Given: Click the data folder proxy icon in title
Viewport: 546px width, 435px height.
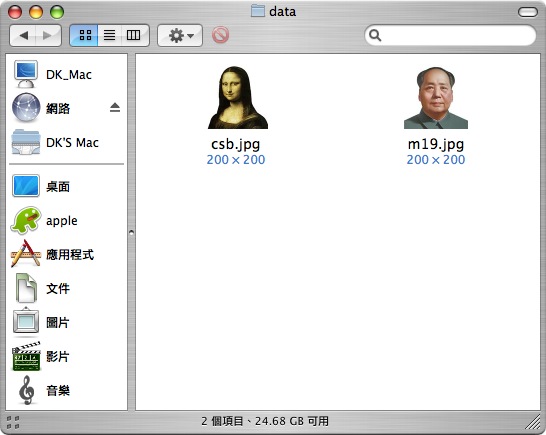Looking at the screenshot, I should [x=258, y=11].
